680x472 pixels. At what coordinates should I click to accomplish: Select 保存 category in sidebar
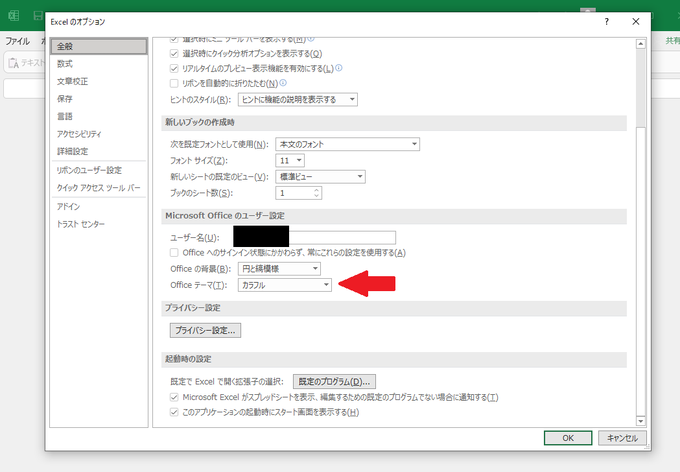click(99, 99)
